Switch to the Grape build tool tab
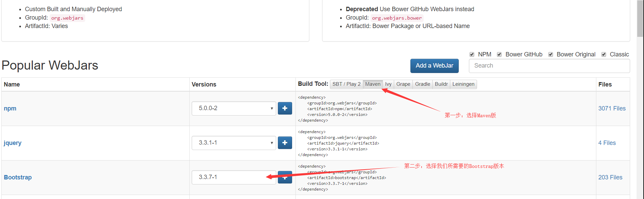 [403, 84]
